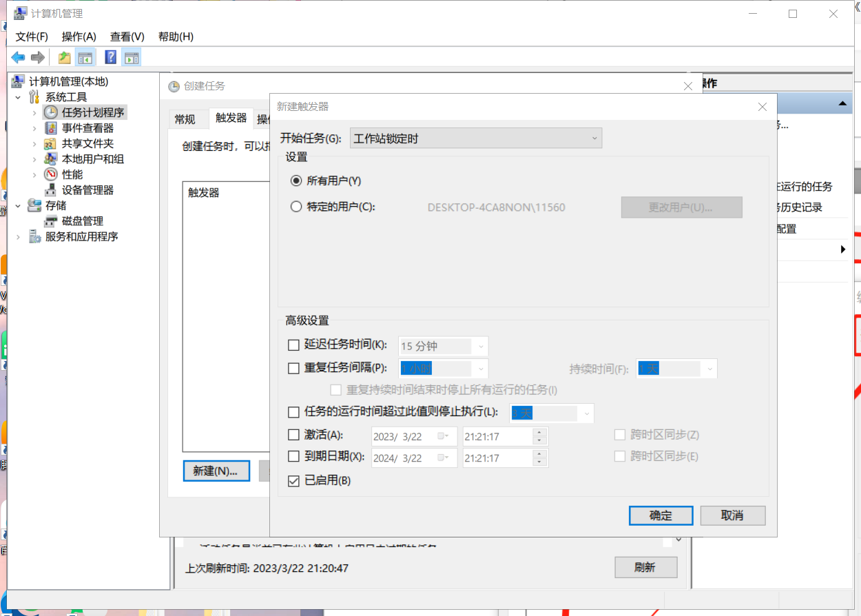Click the 到期日期 time spinner arrows
Image resolution: width=861 pixels, height=616 pixels.
[540, 458]
